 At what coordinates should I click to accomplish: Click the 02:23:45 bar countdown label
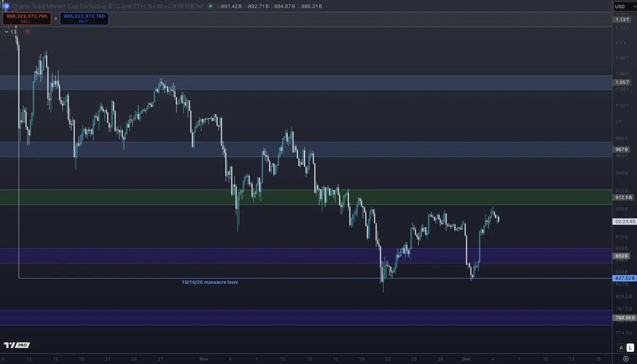pos(624,221)
